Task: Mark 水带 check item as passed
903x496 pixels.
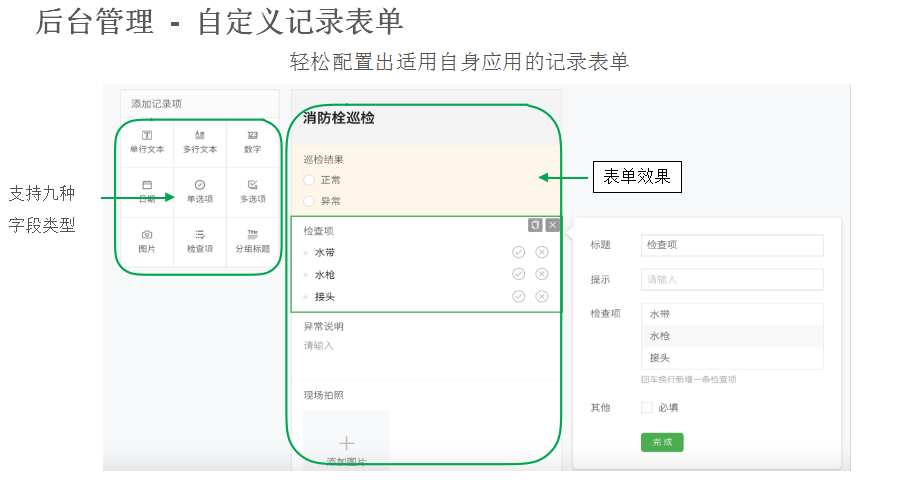Action: pyautogui.click(x=518, y=252)
